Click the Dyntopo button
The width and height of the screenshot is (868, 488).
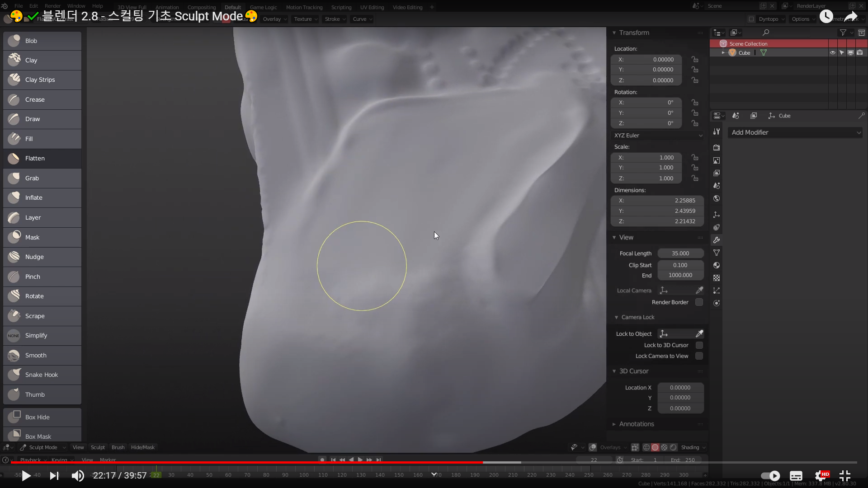pyautogui.click(x=768, y=19)
